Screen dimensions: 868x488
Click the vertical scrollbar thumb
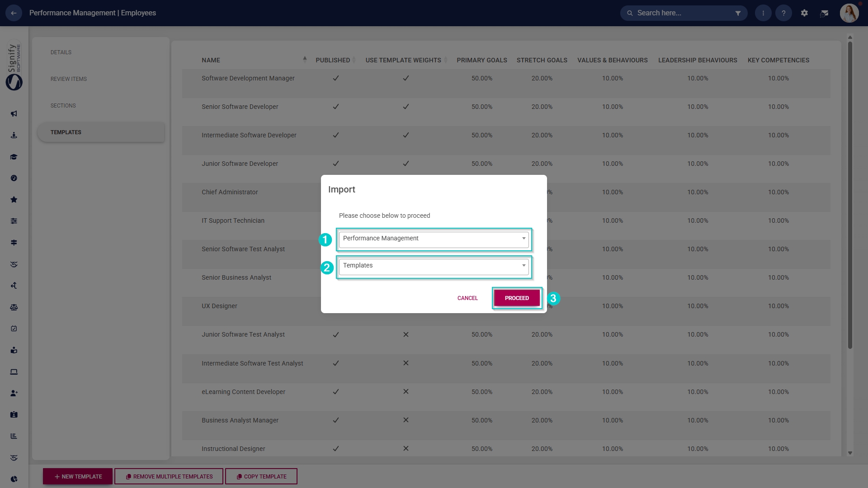click(850, 194)
